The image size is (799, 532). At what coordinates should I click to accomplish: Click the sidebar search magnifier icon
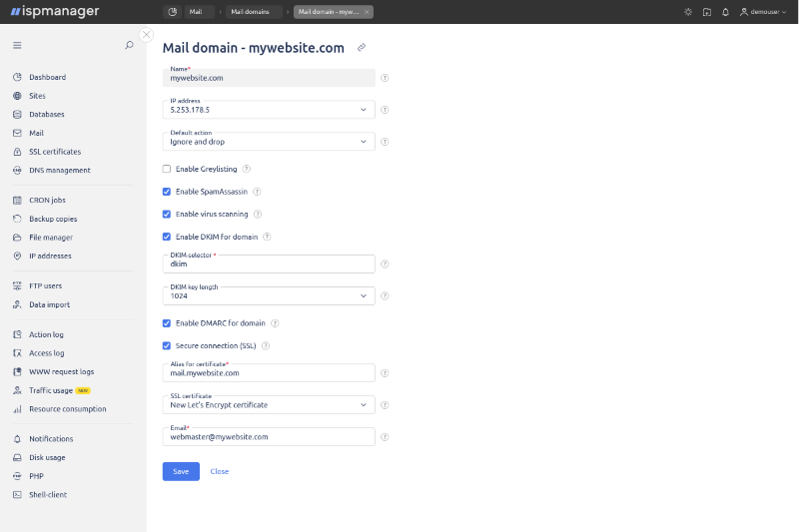(x=129, y=45)
